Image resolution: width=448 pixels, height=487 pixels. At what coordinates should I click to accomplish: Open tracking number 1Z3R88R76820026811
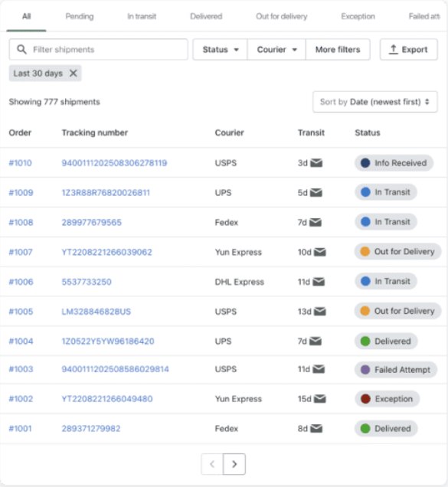pyautogui.click(x=106, y=192)
